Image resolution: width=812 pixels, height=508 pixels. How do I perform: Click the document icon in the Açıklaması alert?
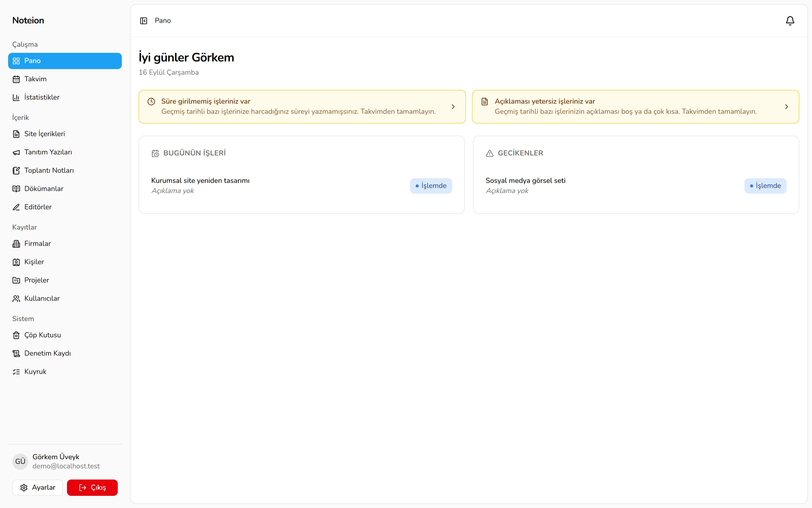(484, 101)
